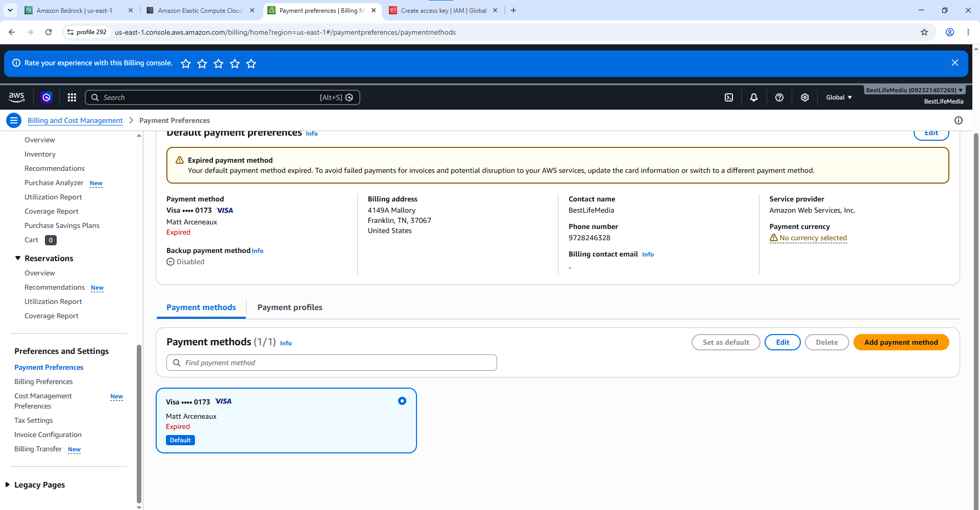This screenshot has height=510, width=980.
Task: Open the Amazon Q icon in navbar
Action: 46,97
